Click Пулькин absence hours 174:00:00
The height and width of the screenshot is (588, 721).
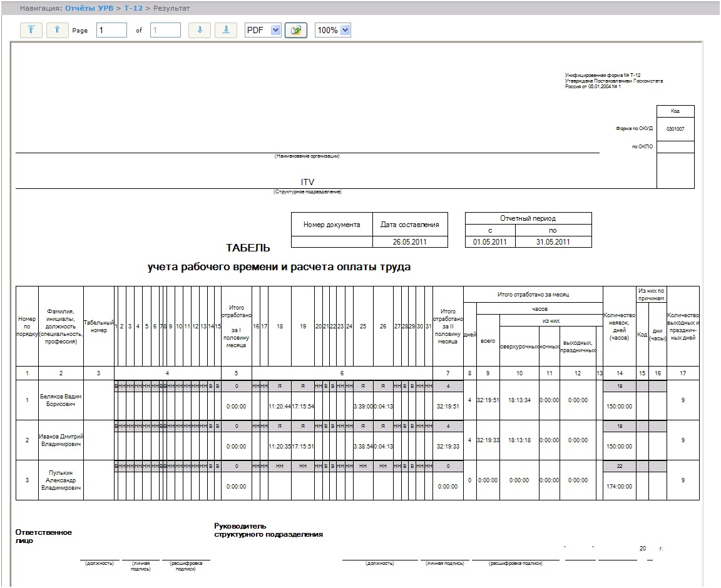coord(620,487)
